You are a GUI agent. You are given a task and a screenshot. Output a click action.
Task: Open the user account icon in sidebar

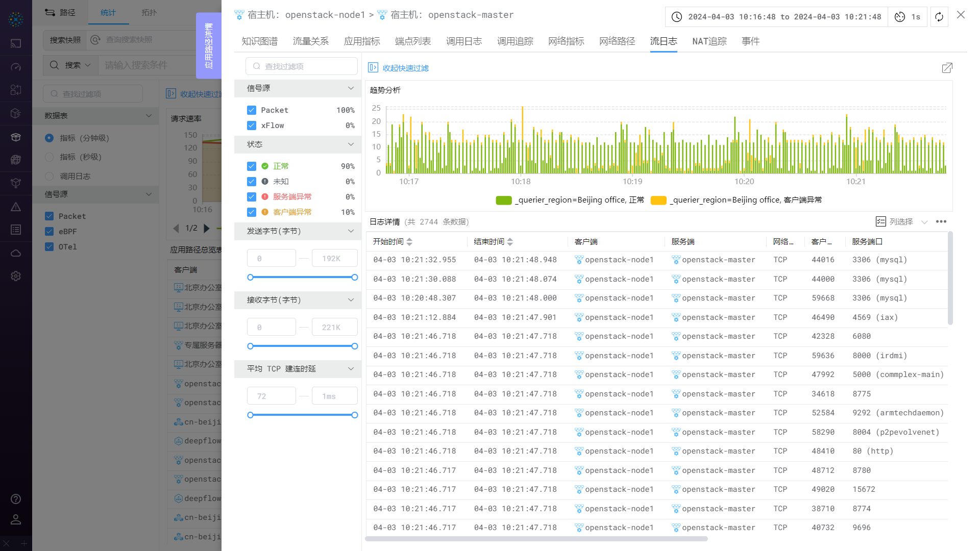pyautogui.click(x=16, y=519)
